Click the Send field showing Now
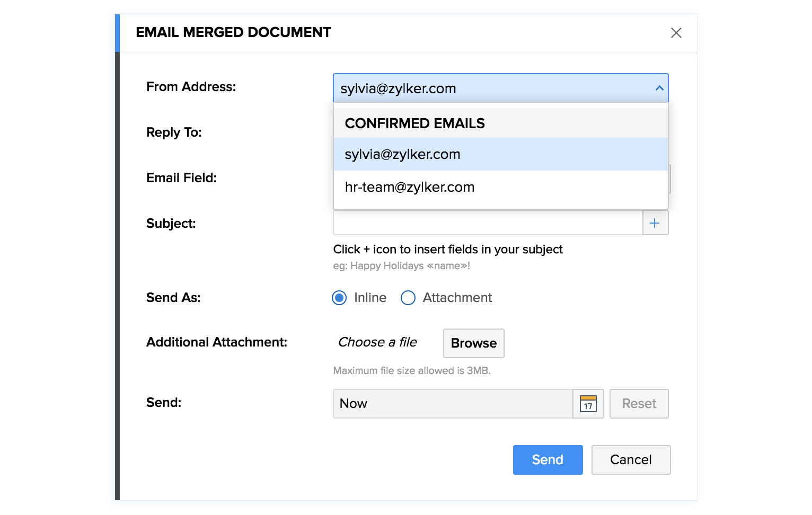The width and height of the screenshot is (812, 515). tap(453, 404)
